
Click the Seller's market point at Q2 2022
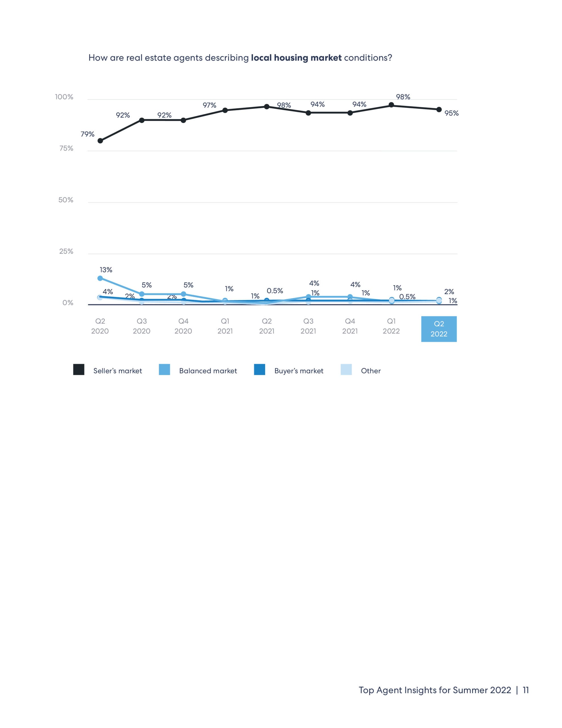point(439,110)
